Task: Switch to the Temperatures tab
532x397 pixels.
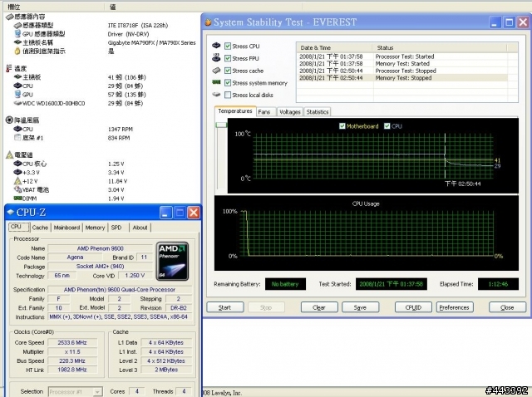Action: click(x=235, y=111)
